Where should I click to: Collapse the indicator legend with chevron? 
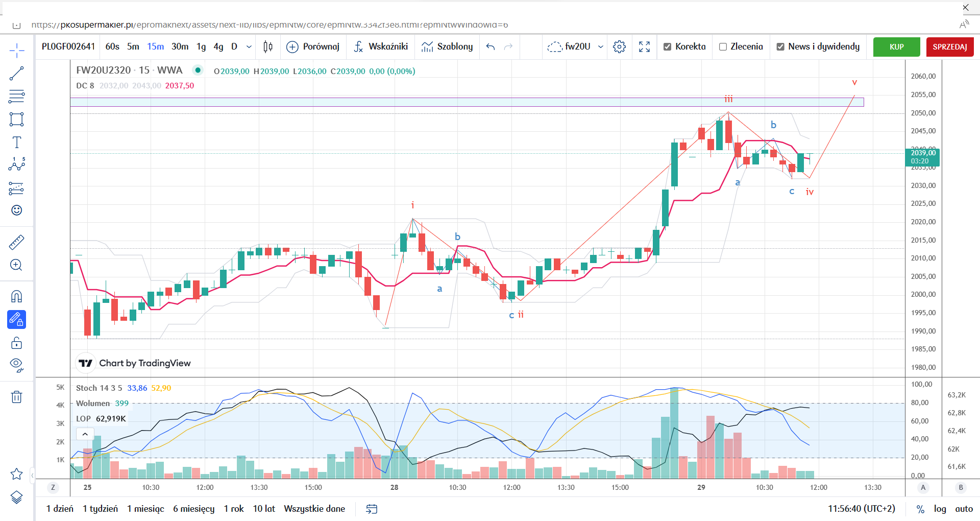85,434
